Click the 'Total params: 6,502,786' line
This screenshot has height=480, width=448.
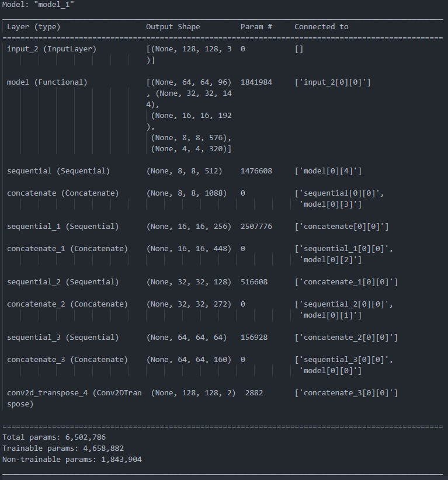(x=54, y=437)
